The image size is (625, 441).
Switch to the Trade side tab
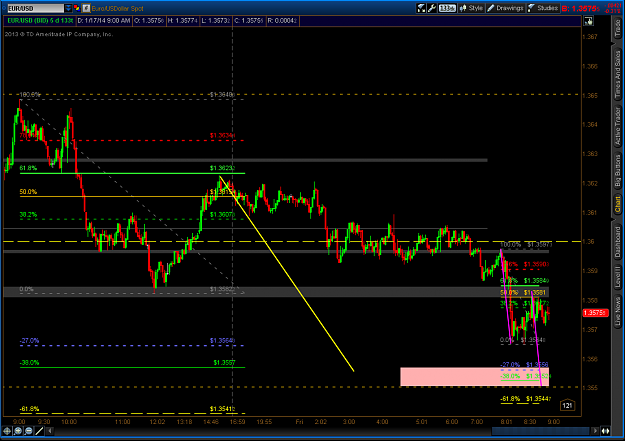[x=617, y=29]
